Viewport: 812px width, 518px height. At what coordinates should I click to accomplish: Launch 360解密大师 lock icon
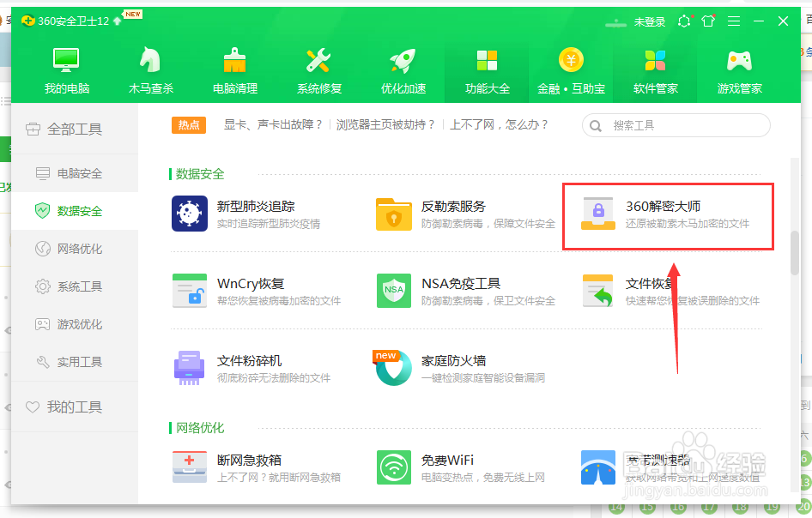point(598,214)
